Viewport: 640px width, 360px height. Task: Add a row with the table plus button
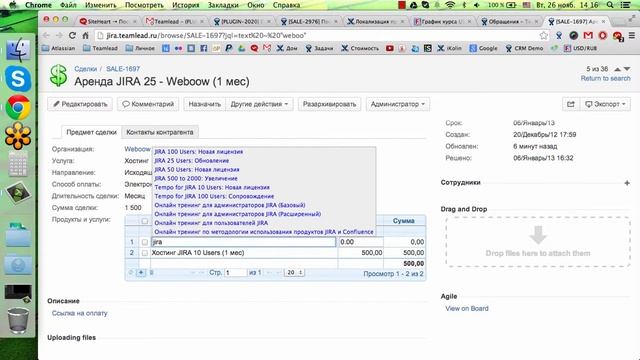[x=141, y=272]
